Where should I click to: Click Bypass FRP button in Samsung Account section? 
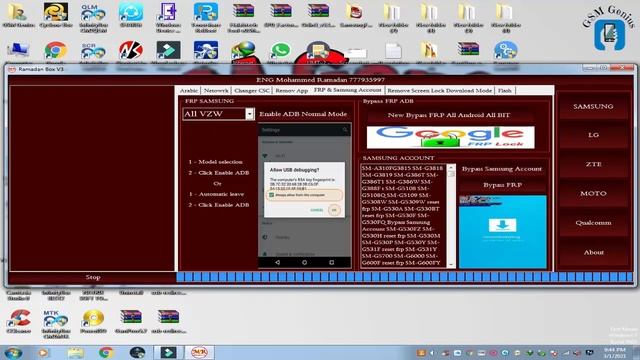coord(502,185)
